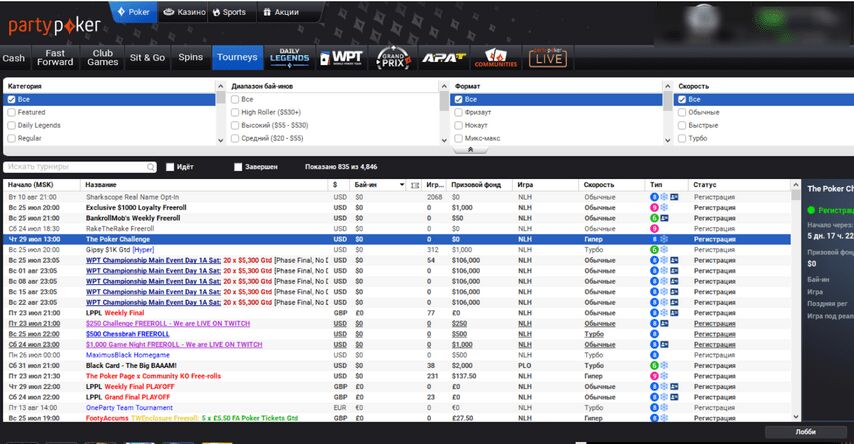Check the Турбо speed checkbox

[682, 138]
